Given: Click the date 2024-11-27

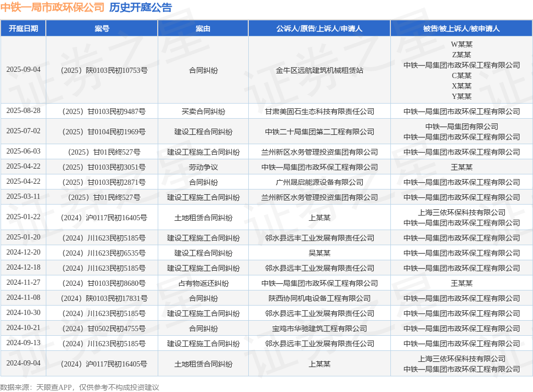Looking at the screenshot, I should pyautogui.click(x=23, y=283).
